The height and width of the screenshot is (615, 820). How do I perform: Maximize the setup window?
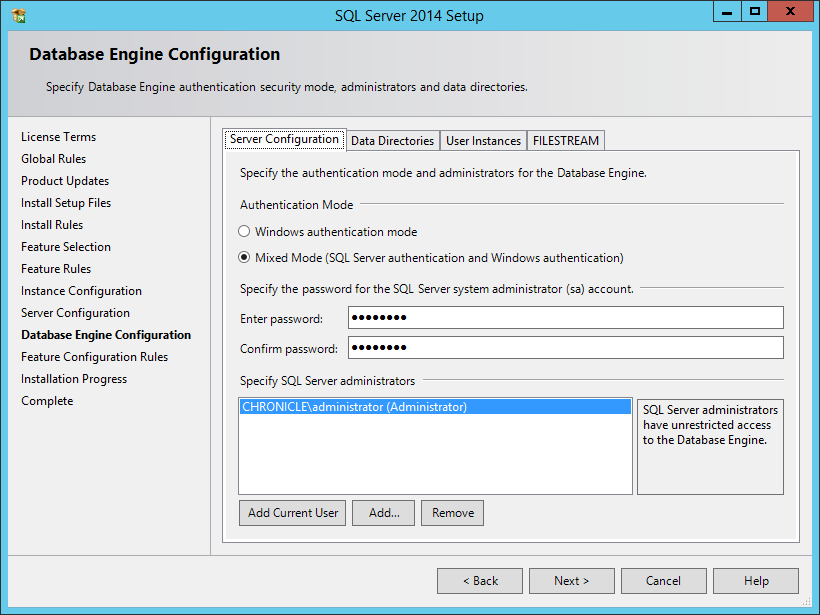755,12
